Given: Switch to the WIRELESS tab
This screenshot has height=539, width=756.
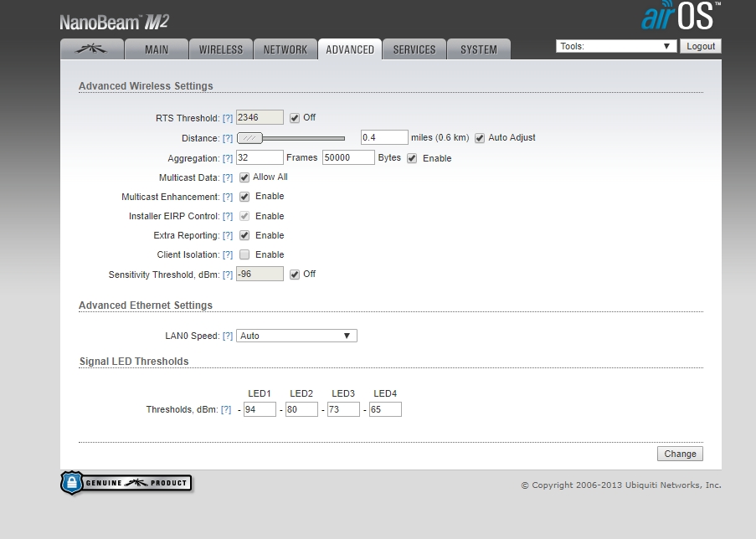Looking at the screenshot, I should tap(221, 49).
